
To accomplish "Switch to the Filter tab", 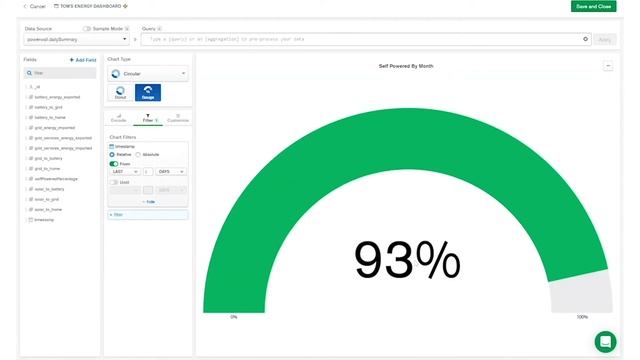I will click(x=148, y=118).
